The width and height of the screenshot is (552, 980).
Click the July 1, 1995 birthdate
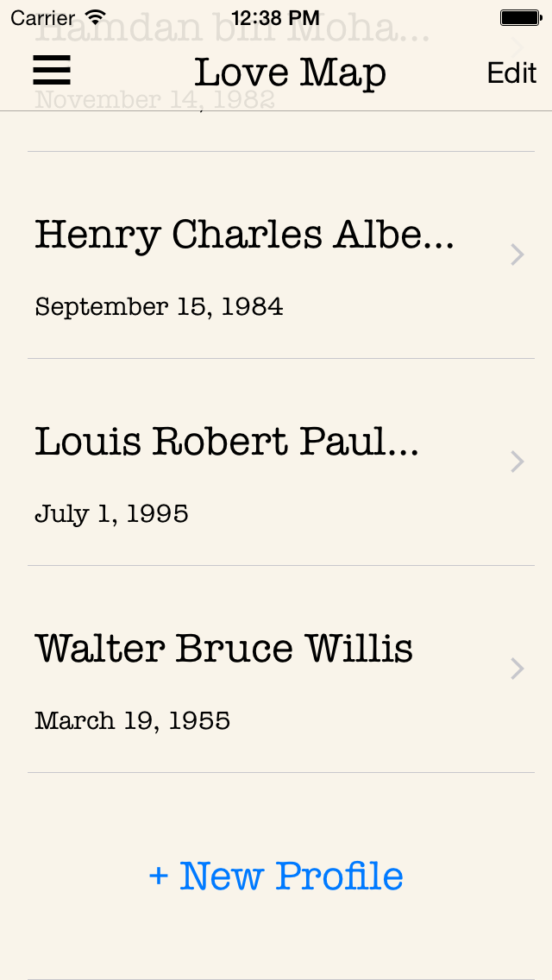point(111,514)
